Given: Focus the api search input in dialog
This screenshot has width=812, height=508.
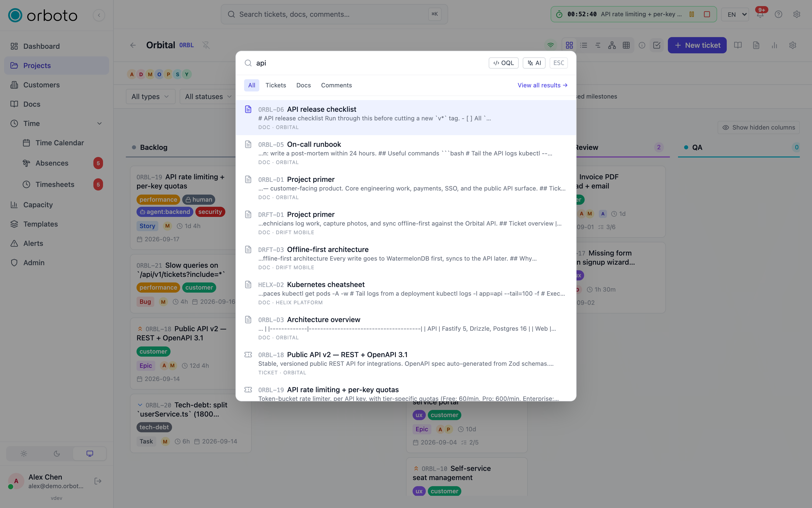Looking at the screenshot, I should coord(369,63).
